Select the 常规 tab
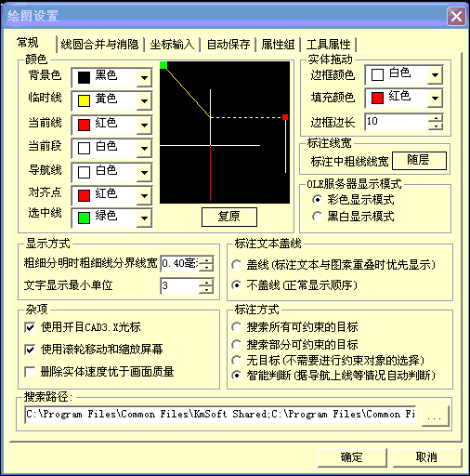Screen dimensions: 470x476 point(29,43)
